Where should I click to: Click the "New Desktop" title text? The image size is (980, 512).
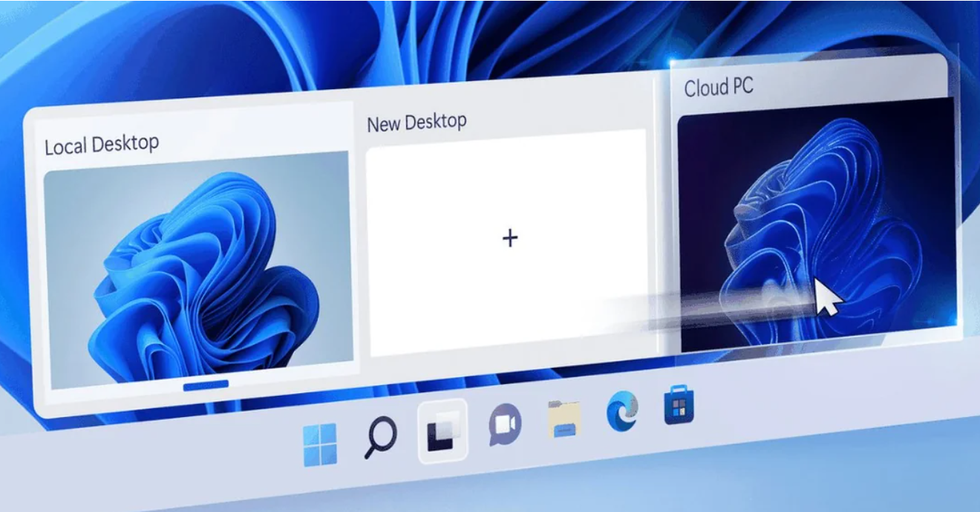coord(416,123)
